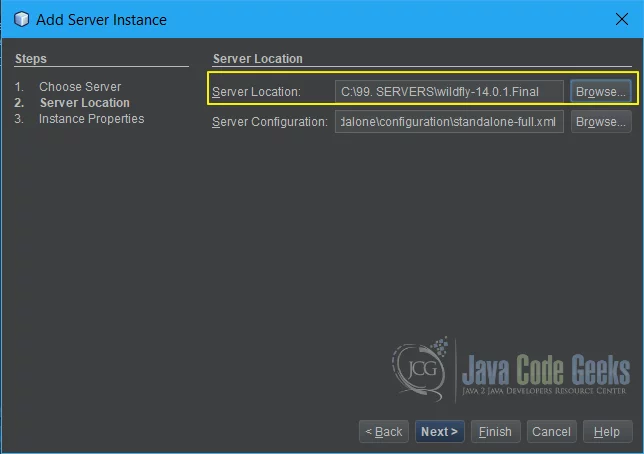Image resolution: width=644 pixels, height=454 pixels.
Task: Click the 'Steps' heading
Action: [31, 59]
